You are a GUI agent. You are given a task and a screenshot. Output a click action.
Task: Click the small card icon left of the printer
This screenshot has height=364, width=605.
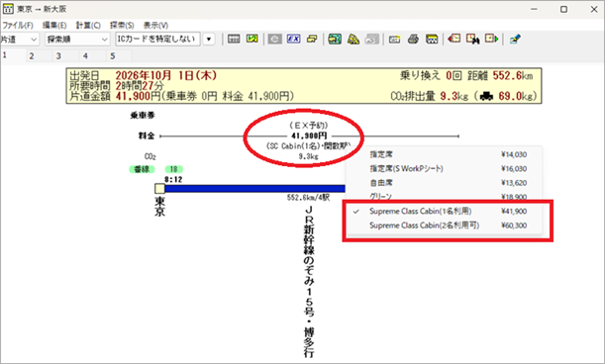pos(394,40)
